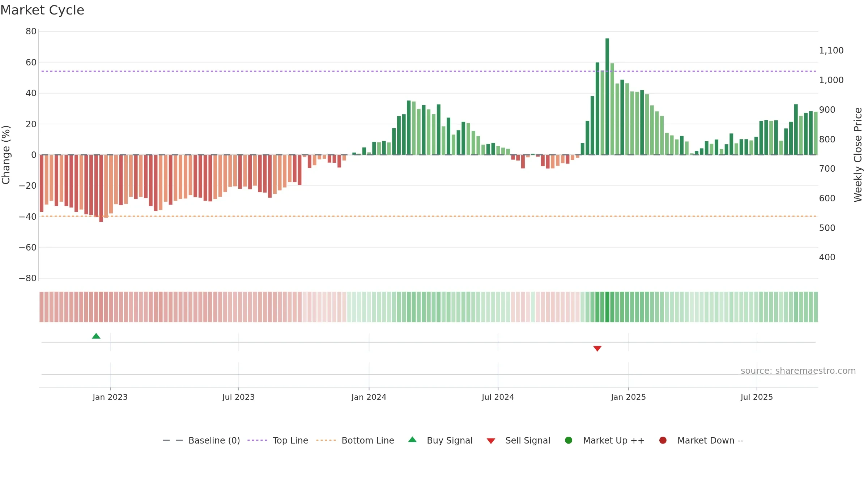Click the tallest green bar peaking near 75
Screen dimensions: 868x488
point(607,97)
